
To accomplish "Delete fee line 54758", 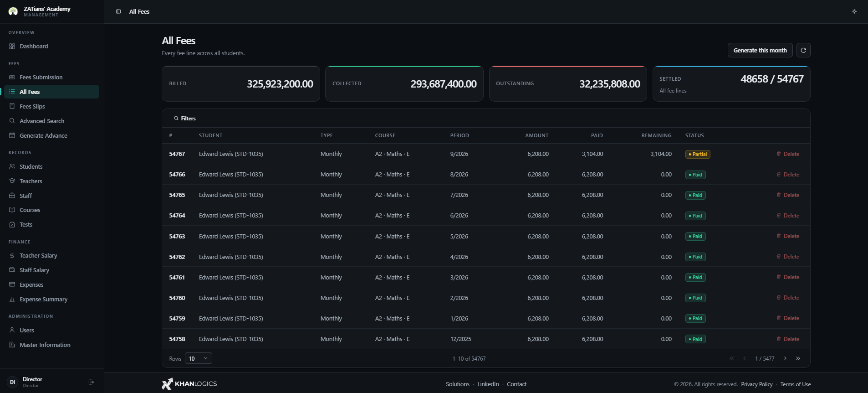I will click(x=788, y=339).
